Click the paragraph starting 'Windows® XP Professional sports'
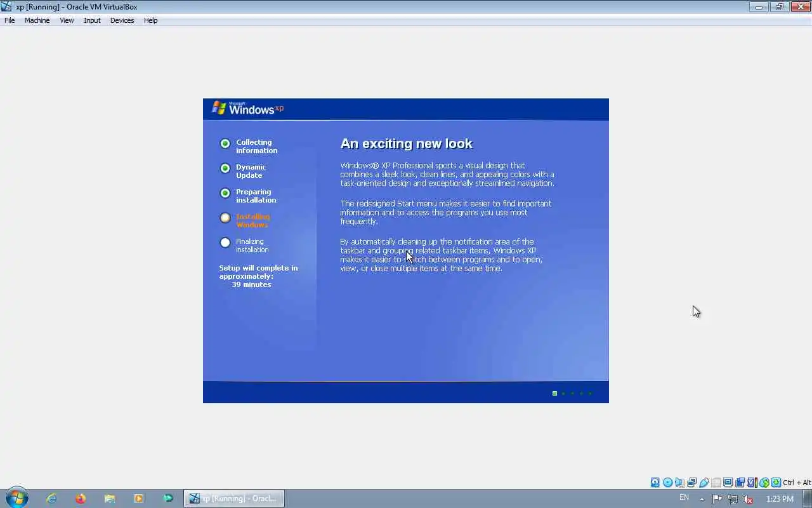This screenshot has width=812, height=508. click(x=447, y=175)
